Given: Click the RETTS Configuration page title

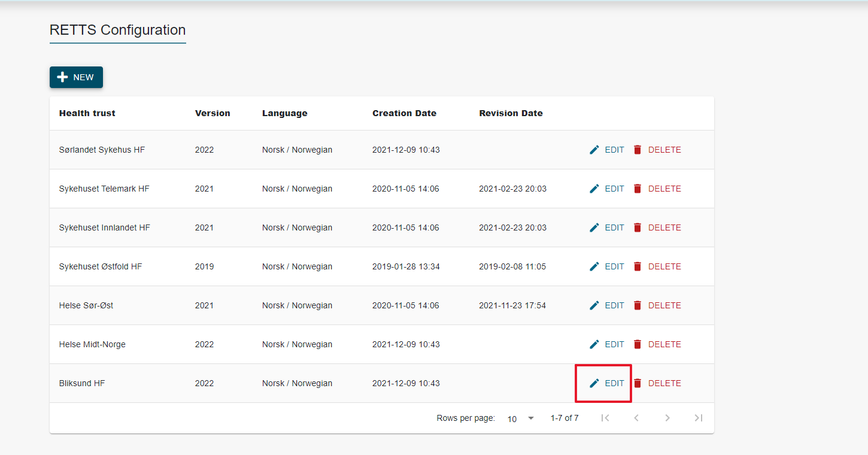Looking at the screenshot, I should click(x=118, y=30).
